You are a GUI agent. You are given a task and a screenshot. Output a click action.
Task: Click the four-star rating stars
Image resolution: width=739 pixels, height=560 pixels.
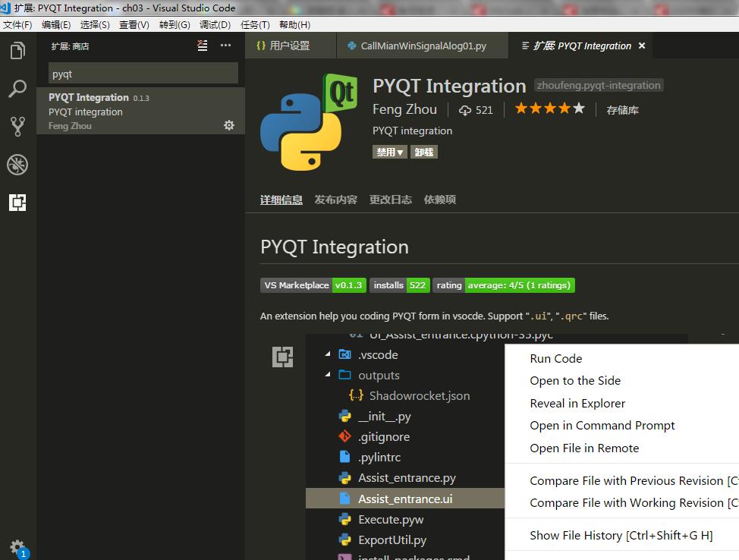549,108
